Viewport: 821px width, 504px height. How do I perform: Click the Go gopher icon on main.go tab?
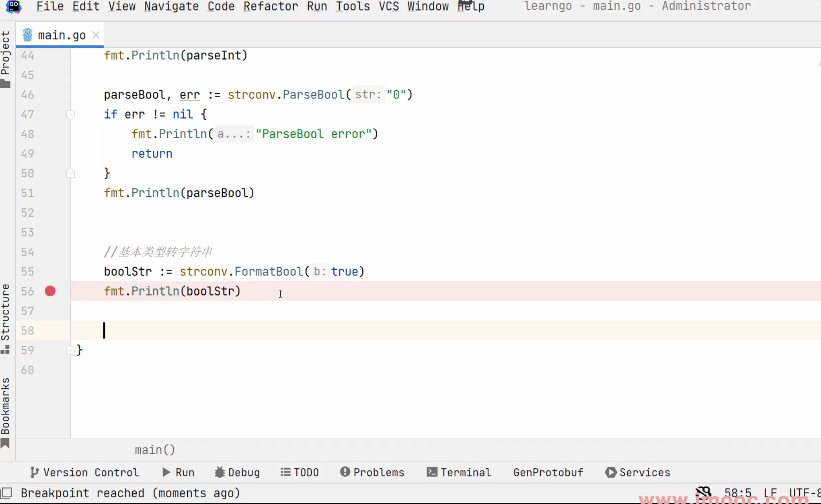[27, 35]
